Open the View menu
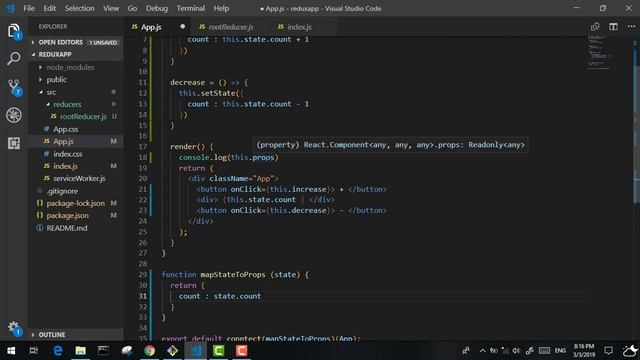640x360 pixels. coord(111,8)
